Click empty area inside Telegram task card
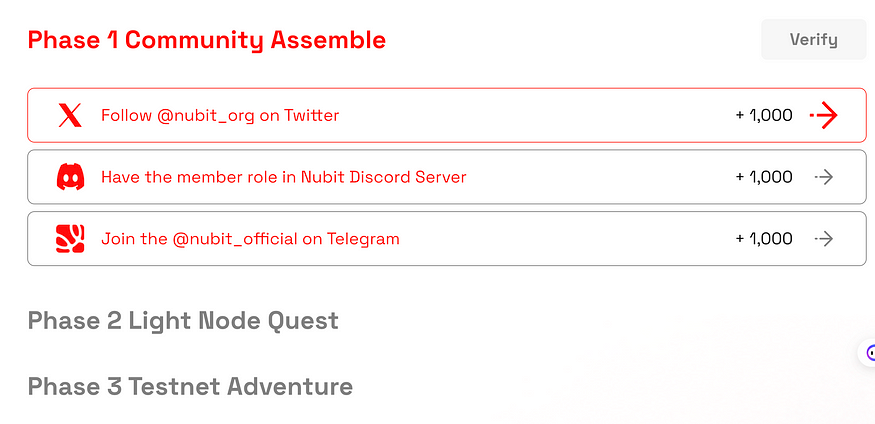Viewport: 875px width, 424px height. [566, 239]
